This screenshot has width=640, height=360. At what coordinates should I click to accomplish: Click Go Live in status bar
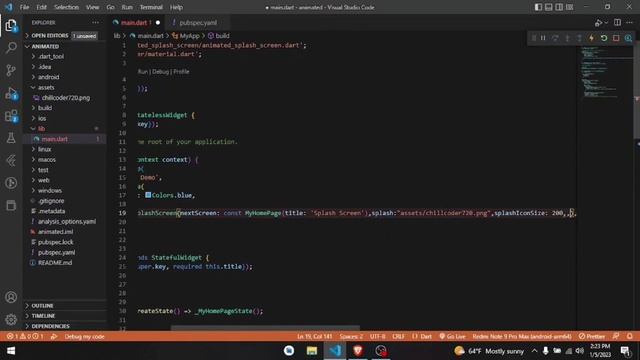452,336
